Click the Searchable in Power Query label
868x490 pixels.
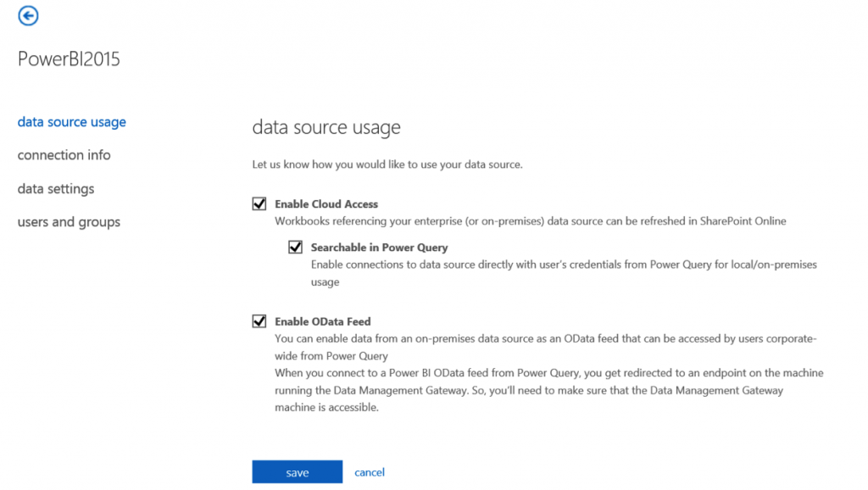(x=379, y=248)
